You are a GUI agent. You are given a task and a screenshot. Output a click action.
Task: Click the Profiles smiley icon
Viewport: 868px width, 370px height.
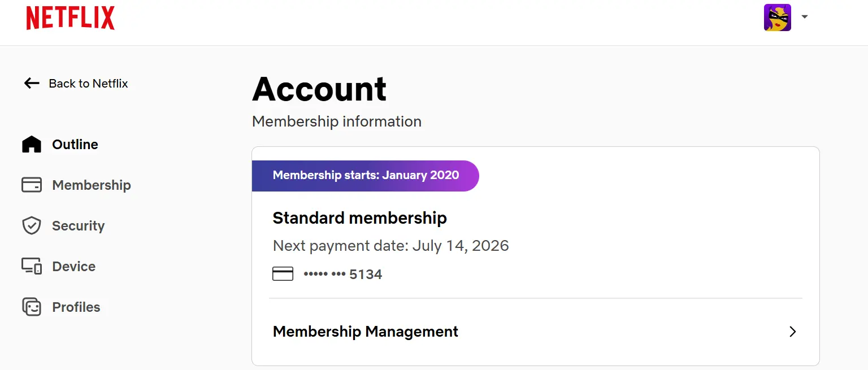(x=32, y=307)
